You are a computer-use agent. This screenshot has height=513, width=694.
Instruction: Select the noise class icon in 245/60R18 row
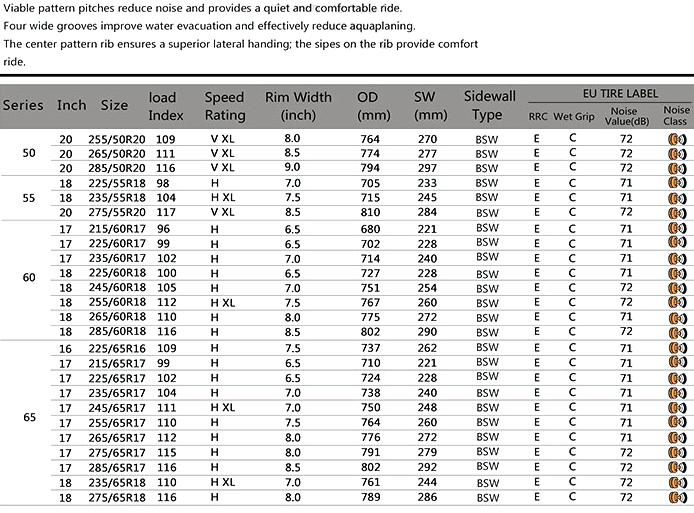pos(677,288)
